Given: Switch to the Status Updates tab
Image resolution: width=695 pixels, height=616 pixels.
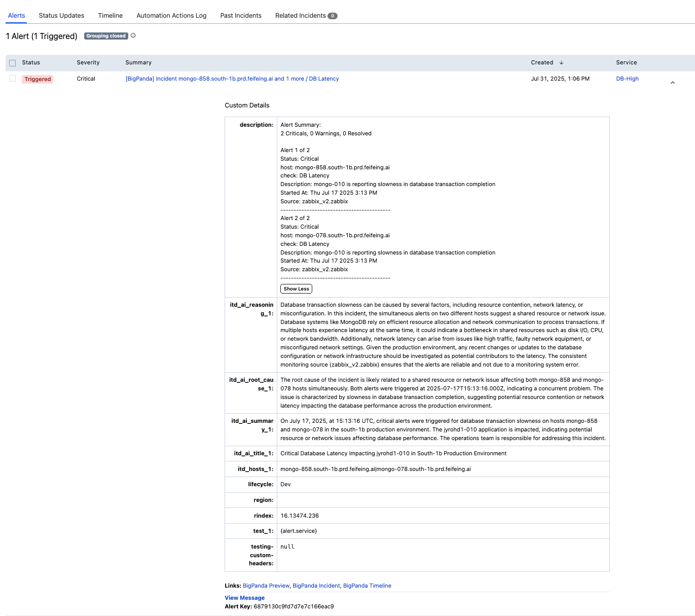Looking at the screenshot, I should [x=61, y=15].
